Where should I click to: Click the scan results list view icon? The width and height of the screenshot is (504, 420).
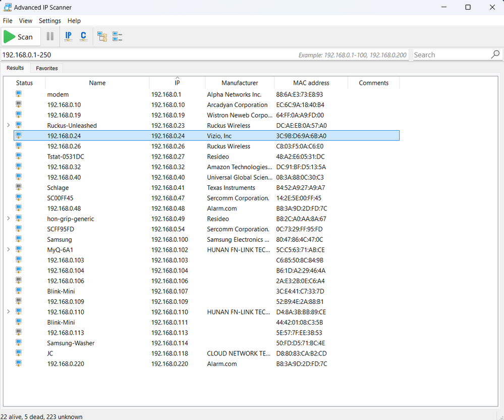118,36
